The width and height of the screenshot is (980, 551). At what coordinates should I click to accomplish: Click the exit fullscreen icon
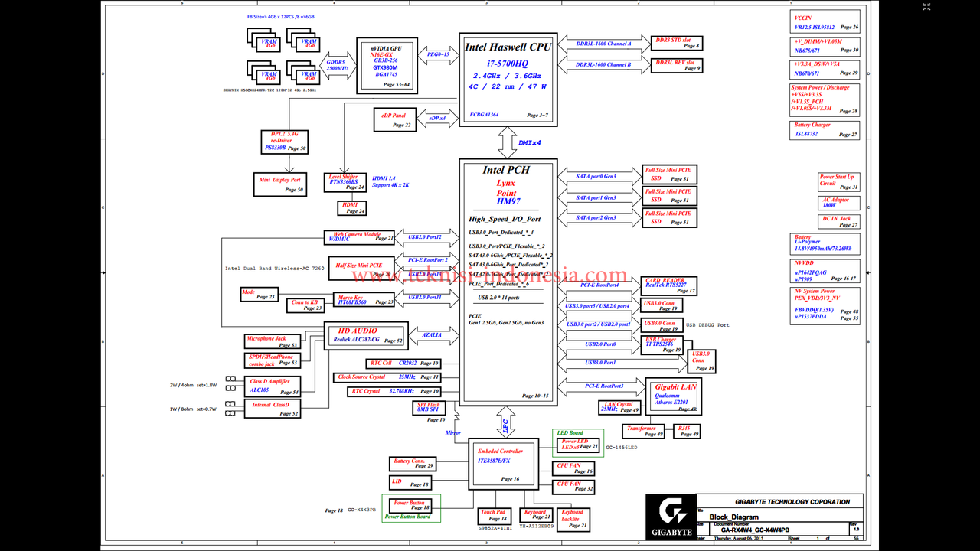click(x=927, y=8)
